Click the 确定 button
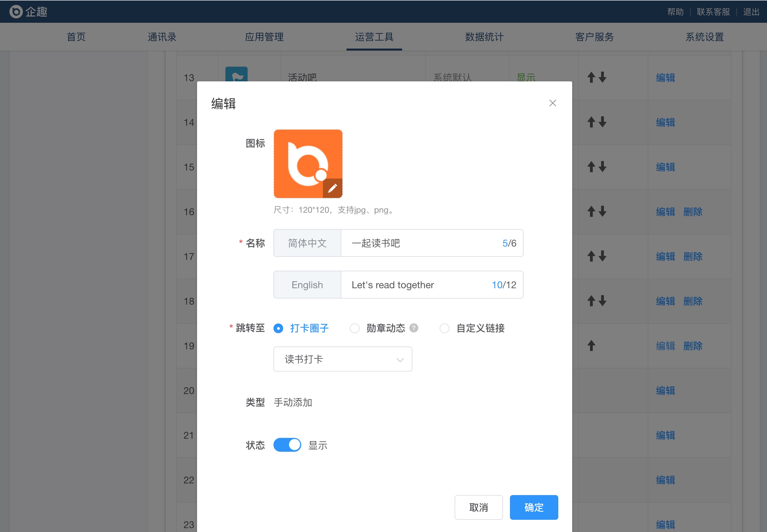This screenshot has width=767, height=532. (x=534, y=507)
